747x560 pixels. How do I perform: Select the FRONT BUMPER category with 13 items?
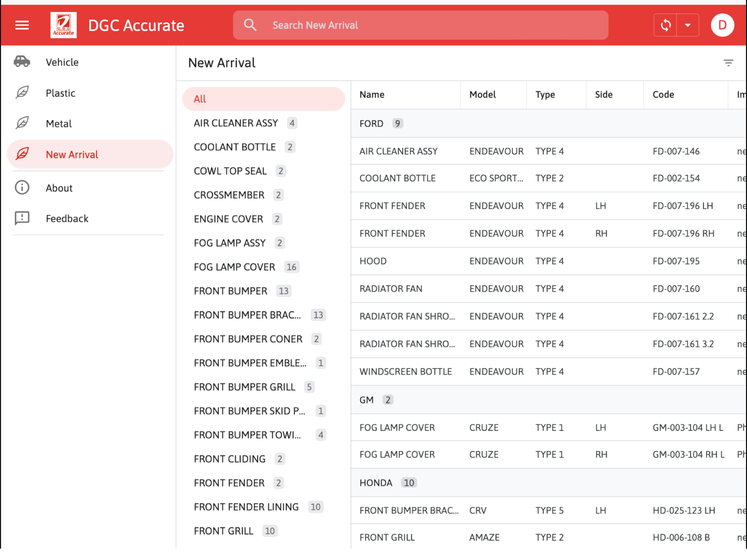tap(263, 291)
